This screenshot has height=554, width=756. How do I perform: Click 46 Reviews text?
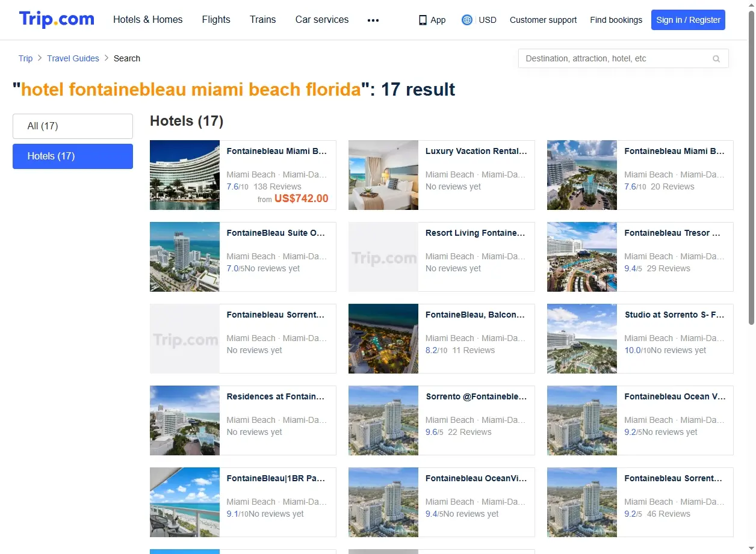669,514
